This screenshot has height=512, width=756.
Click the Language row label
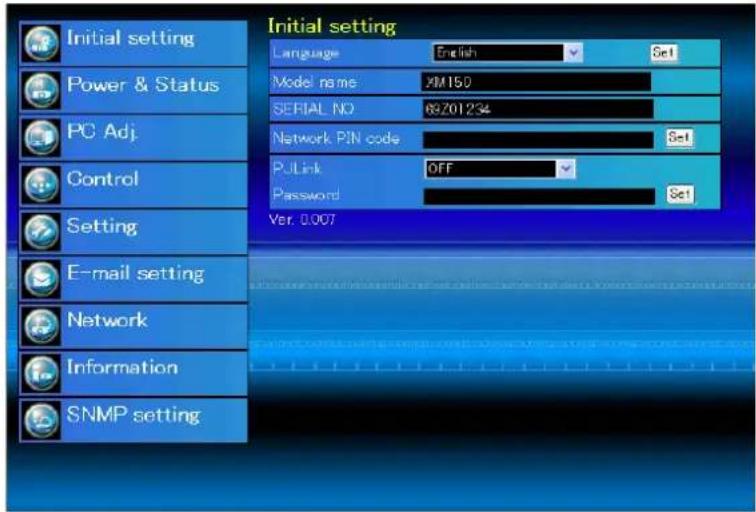(x=306, y=53)
